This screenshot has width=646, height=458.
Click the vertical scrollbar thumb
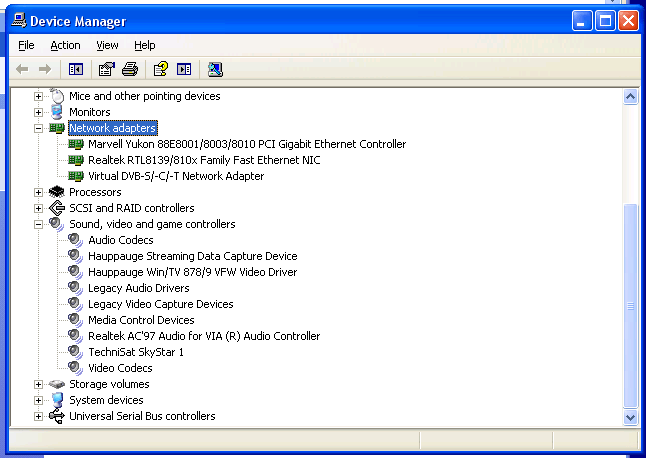click(630, 306)
